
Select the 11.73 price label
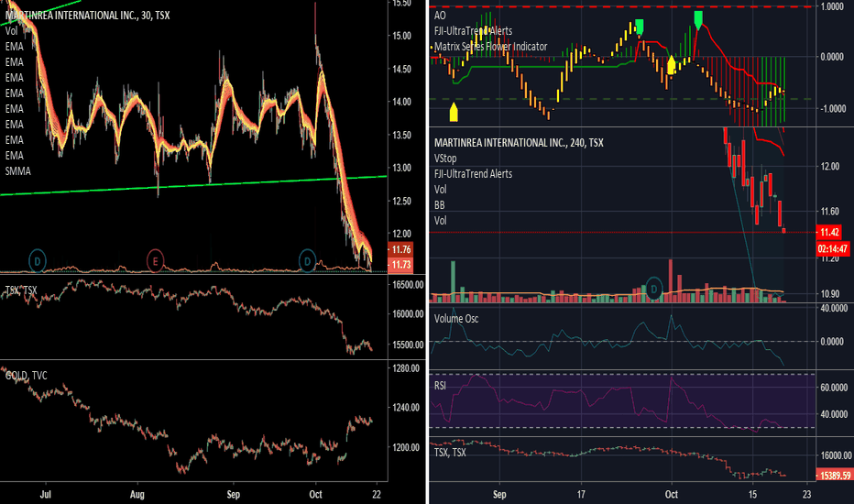coord(400,265)
